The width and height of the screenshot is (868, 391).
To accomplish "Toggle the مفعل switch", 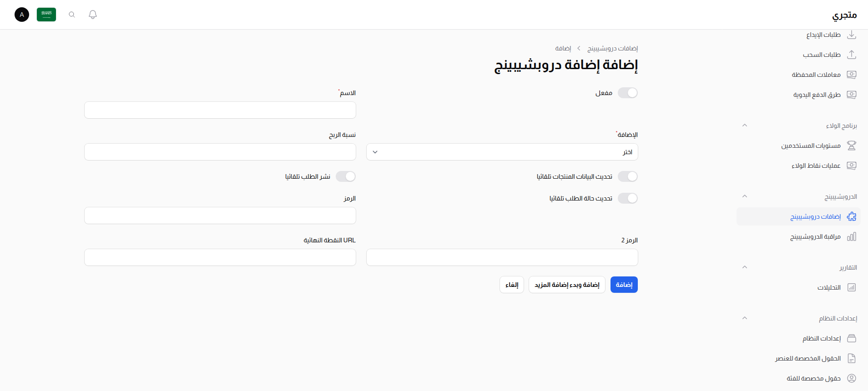I will click(628, 93).
